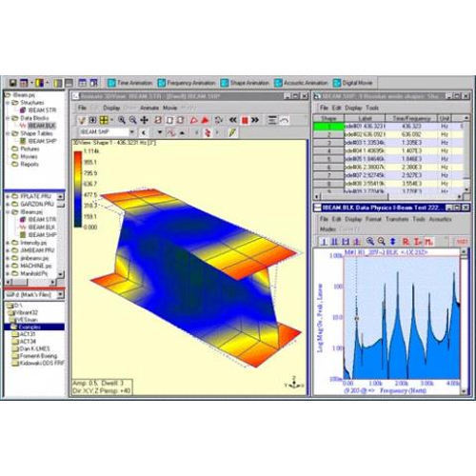Click the horizontal scrollbar of the shape table

point(387,196)
